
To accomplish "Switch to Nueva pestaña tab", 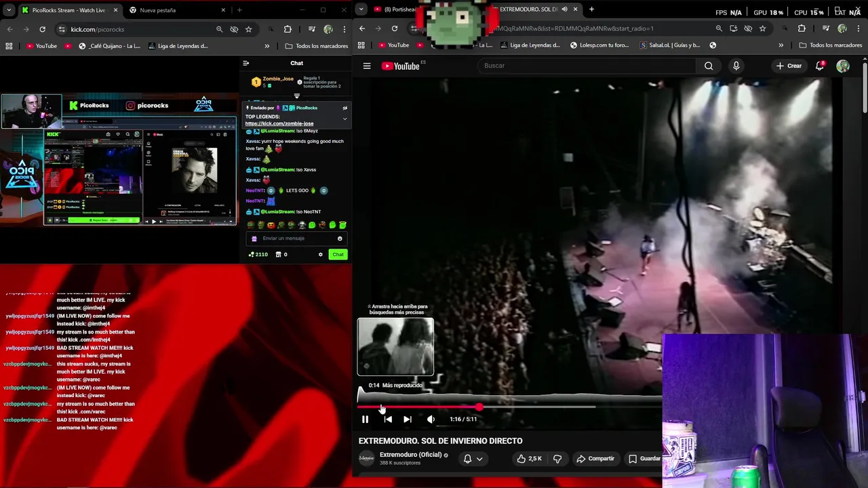I will tap(176, 10).
